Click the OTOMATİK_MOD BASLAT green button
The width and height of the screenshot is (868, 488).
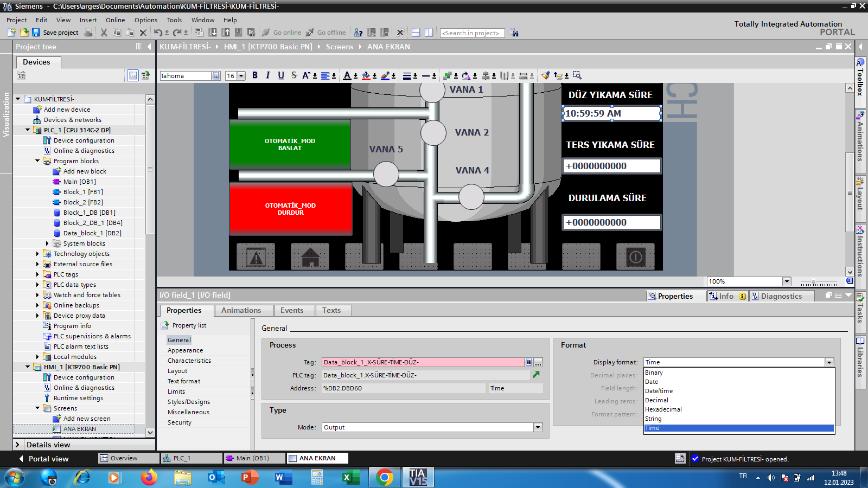pyautogui.click(x=290, y=144)
